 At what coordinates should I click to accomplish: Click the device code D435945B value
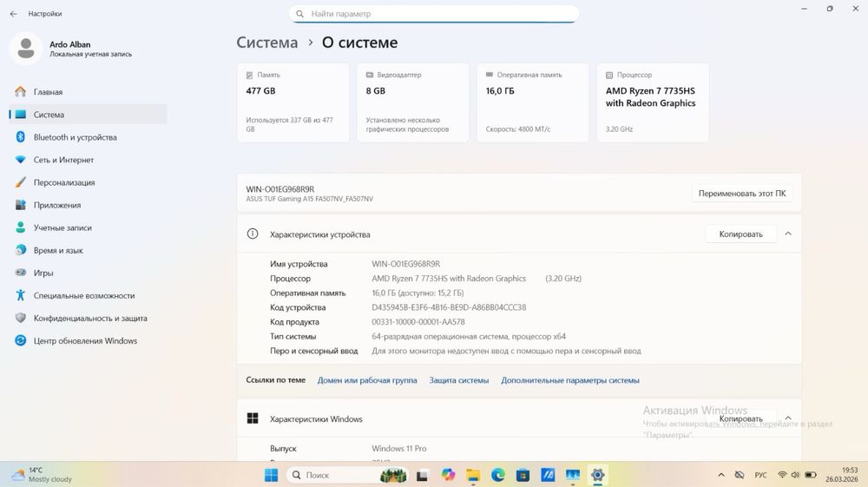pyautogui.click(x=449, y=307)
